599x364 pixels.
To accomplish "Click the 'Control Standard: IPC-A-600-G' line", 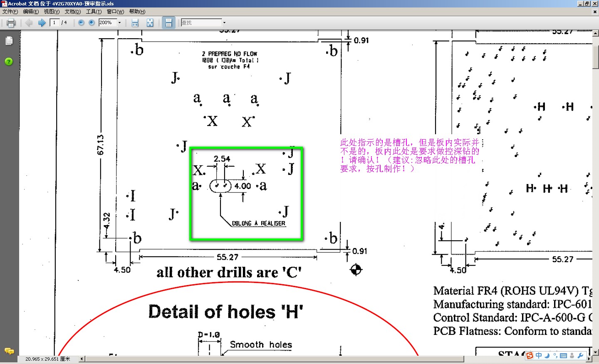I will [x=512, y=317].
